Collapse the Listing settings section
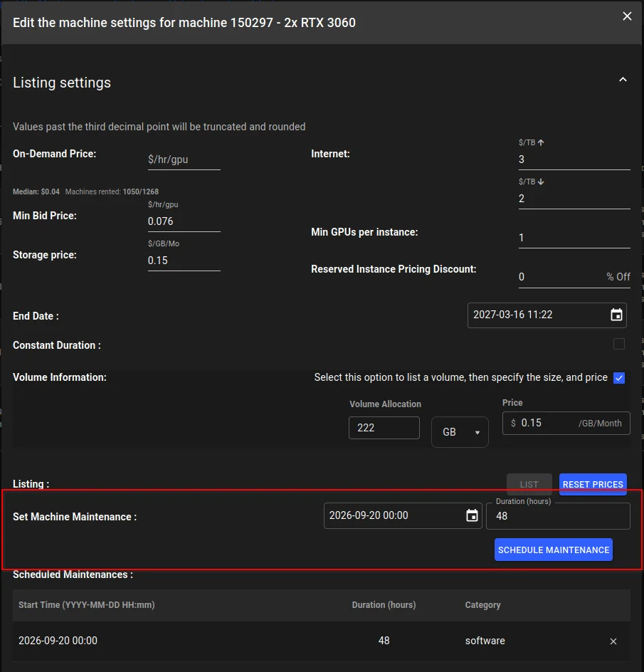 (x=623, y=80)
